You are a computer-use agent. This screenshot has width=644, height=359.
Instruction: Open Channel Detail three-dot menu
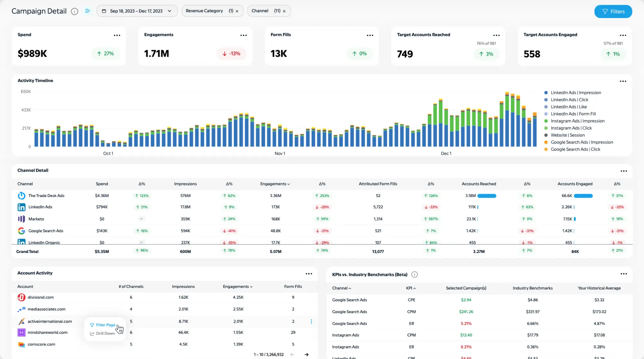[x=623, y=171]
